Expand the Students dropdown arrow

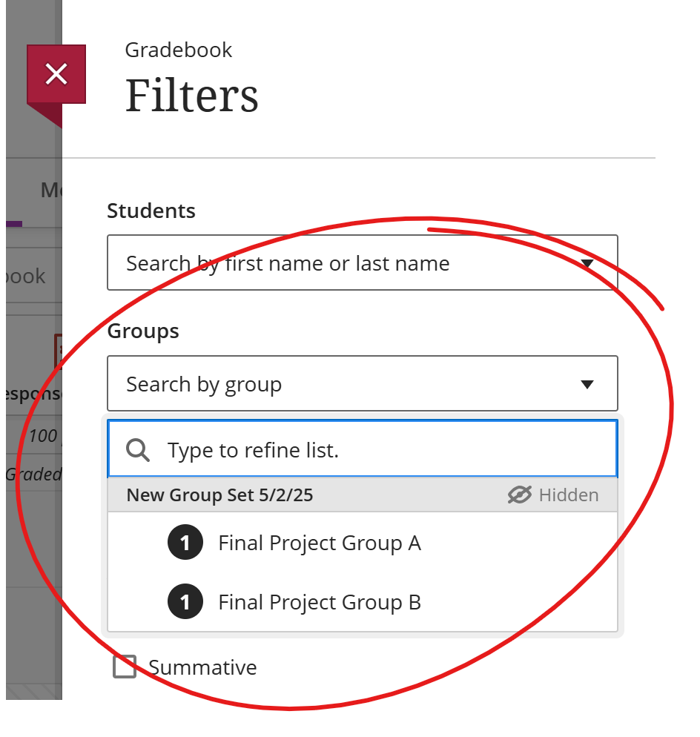[587, 263]
